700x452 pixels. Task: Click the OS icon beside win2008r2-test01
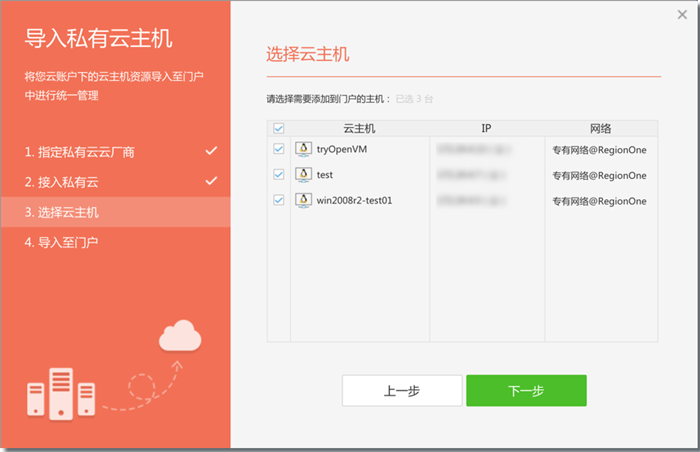coord(304,201)
